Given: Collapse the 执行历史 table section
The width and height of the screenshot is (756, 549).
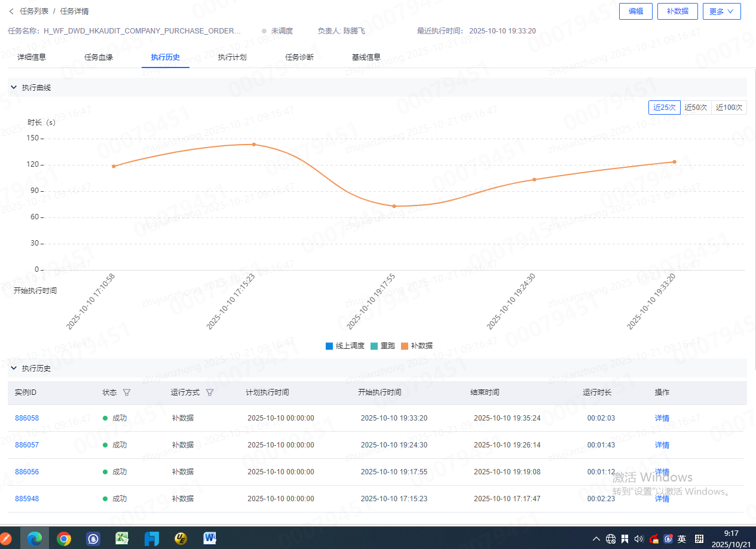Looking at the screenshot, I should point(14,368).
